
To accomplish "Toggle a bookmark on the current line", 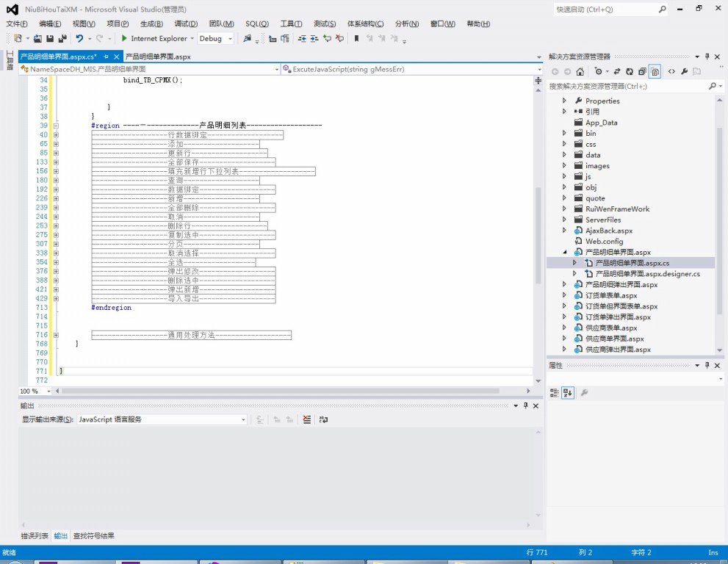I will point(356,38).
